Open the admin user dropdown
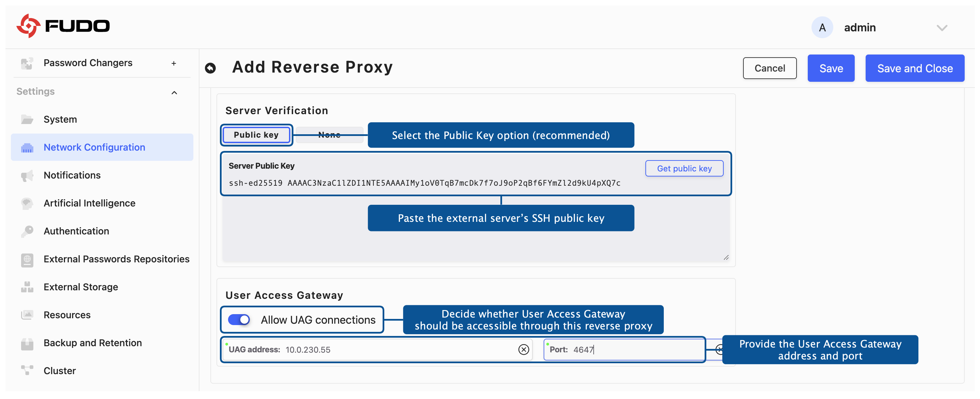The height and width of the screenshot is (399, 980). click(942, 27)
